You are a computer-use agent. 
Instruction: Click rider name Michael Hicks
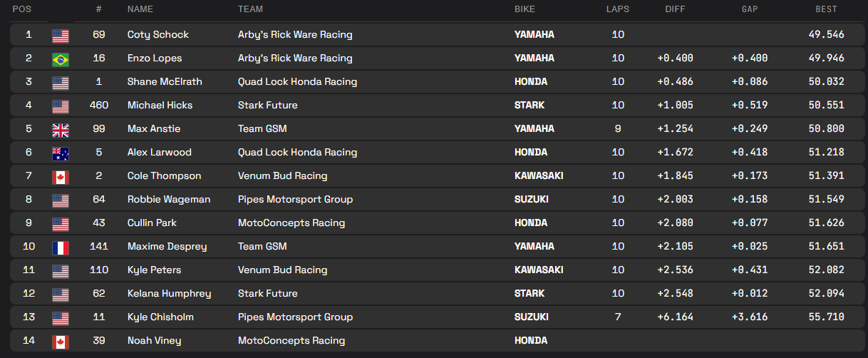click(160, 106)
